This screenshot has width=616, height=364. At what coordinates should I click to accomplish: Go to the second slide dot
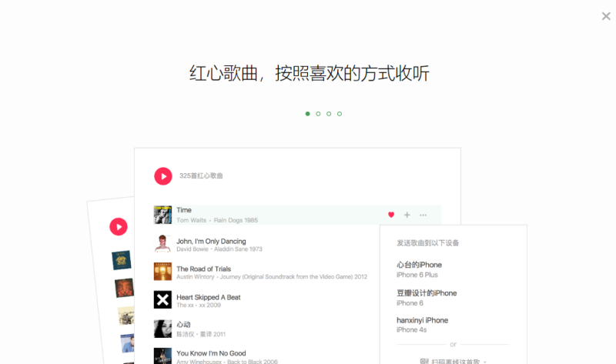[x=318, y=114]
